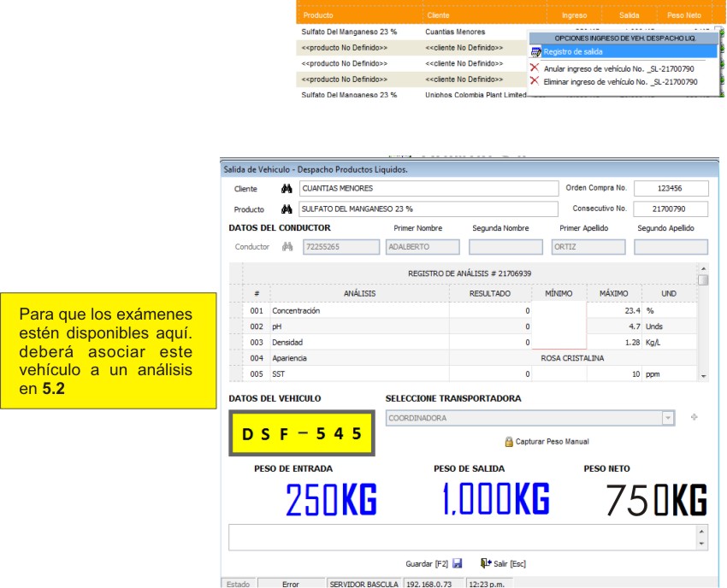This screenshot has height=588, width=727.
Task: Click the padlock icon for Capturar Peso Manual
Action: pyautogui.click(x=509, y=442)
